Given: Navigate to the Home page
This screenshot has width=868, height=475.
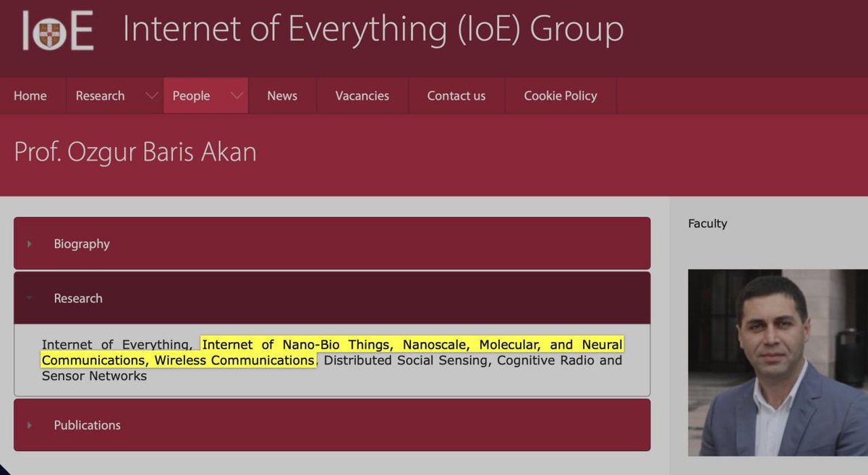Looking at the screenshot, I should tap(30, 95).
